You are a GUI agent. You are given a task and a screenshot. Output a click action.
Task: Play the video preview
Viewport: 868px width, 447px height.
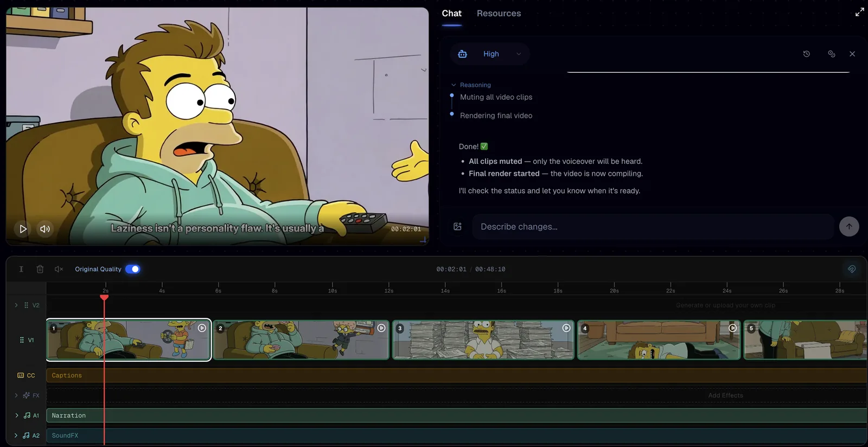pos(23,229)
